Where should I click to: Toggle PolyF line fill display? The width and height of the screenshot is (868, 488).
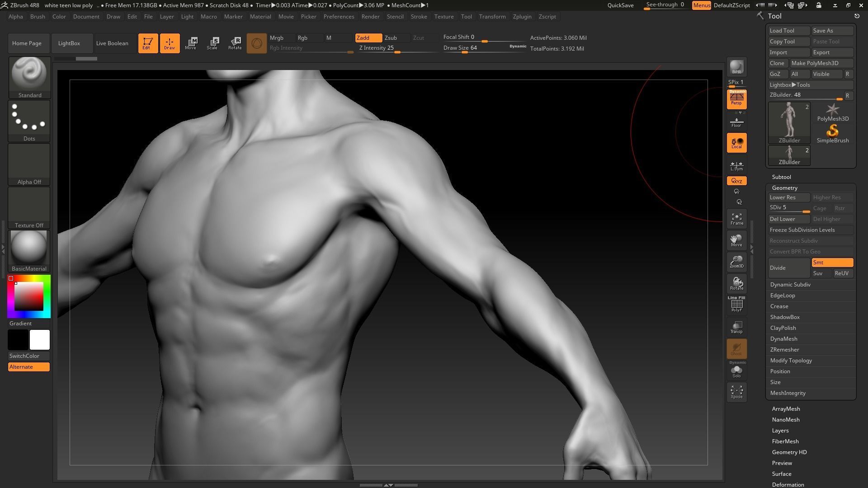click(736, 305)
